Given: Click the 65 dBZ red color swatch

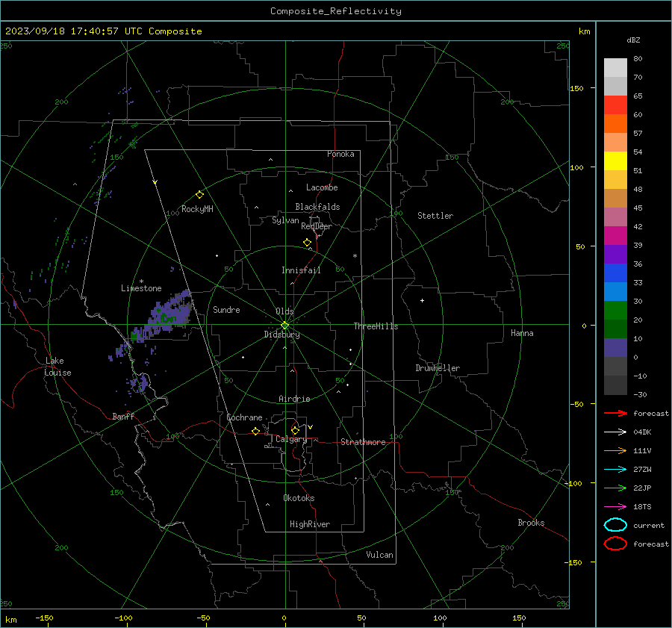Looking at the screenshot, I should [615, 105].
